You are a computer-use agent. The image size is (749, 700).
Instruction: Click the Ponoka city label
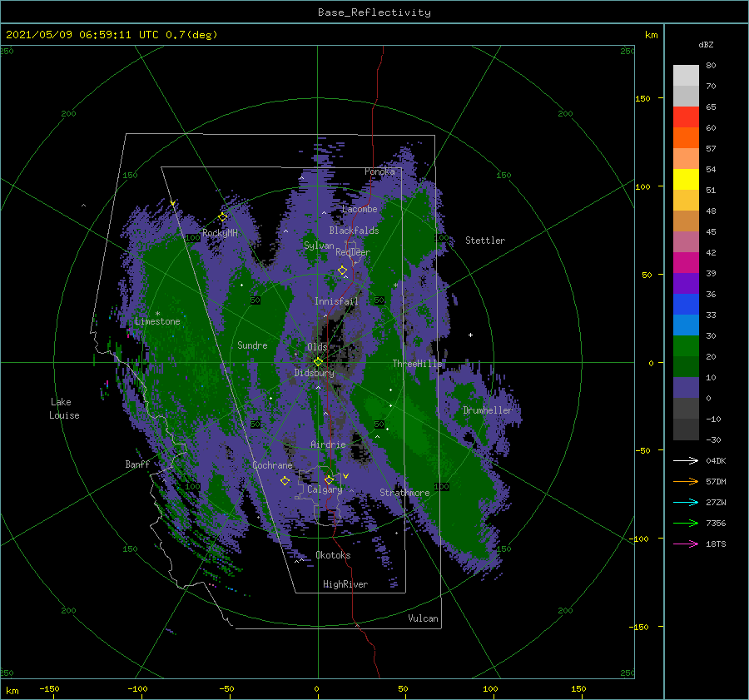379,171
